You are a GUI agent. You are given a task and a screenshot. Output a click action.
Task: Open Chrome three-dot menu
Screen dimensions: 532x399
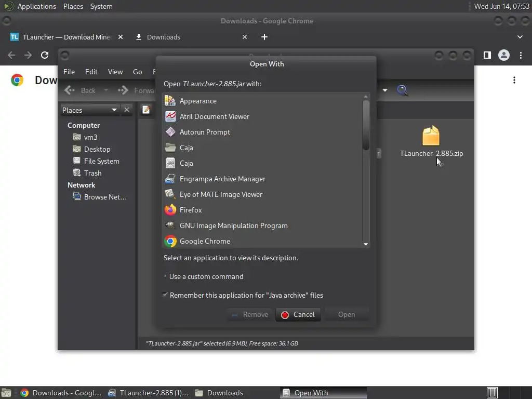(x=521, y=55)
